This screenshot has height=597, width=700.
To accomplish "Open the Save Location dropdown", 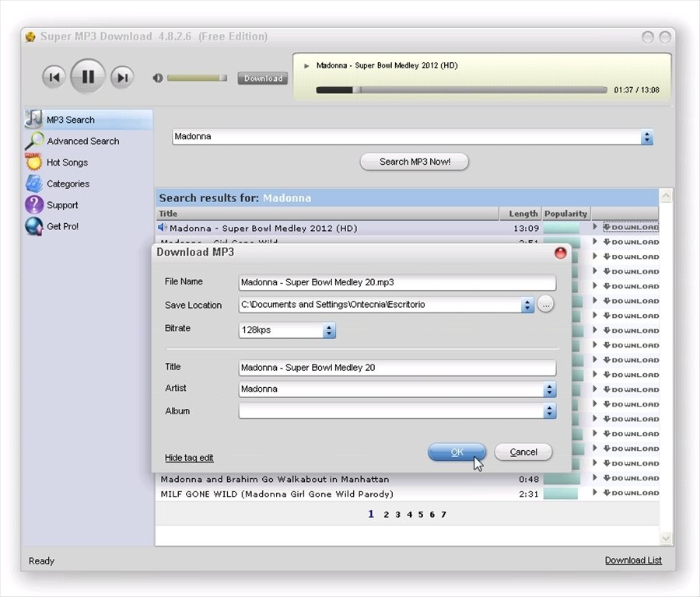I will [x=527, y=305].
